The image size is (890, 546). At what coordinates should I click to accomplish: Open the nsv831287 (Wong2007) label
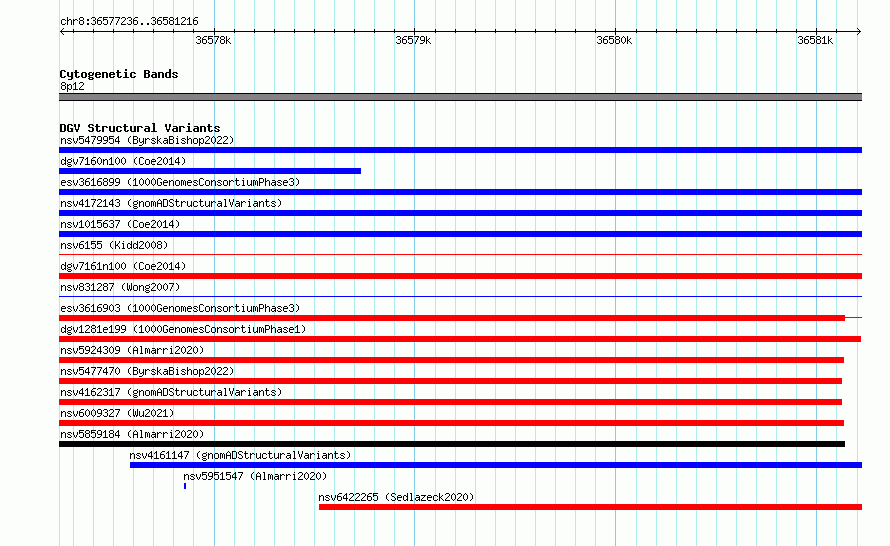120,287
